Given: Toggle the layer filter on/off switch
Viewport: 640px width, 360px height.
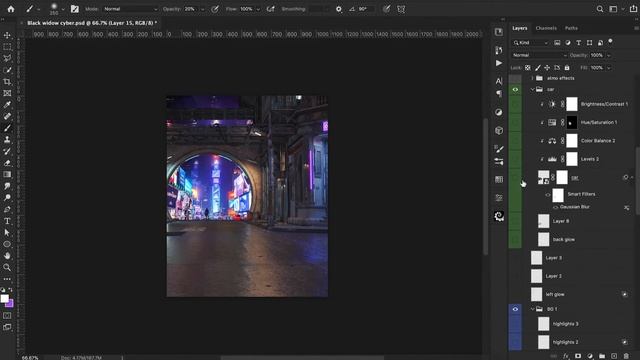Looking at the screenshot, I should click(610, 42).
